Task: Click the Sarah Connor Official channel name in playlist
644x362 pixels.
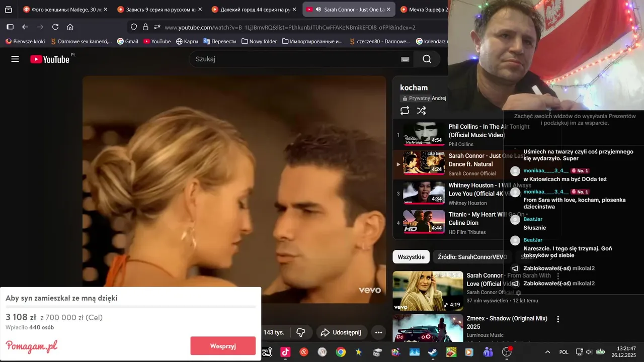Action: pyautogui.click(x=472, y=173)
